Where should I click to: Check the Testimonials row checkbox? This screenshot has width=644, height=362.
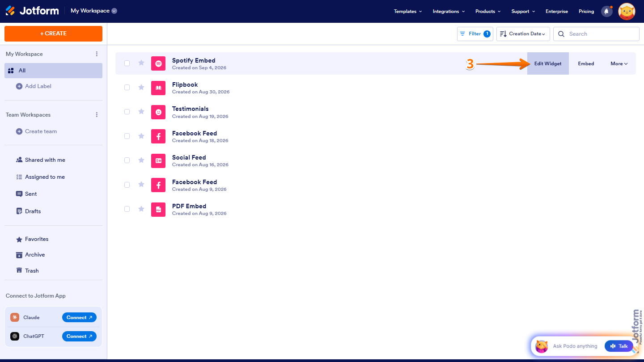(x=127, y=112)
